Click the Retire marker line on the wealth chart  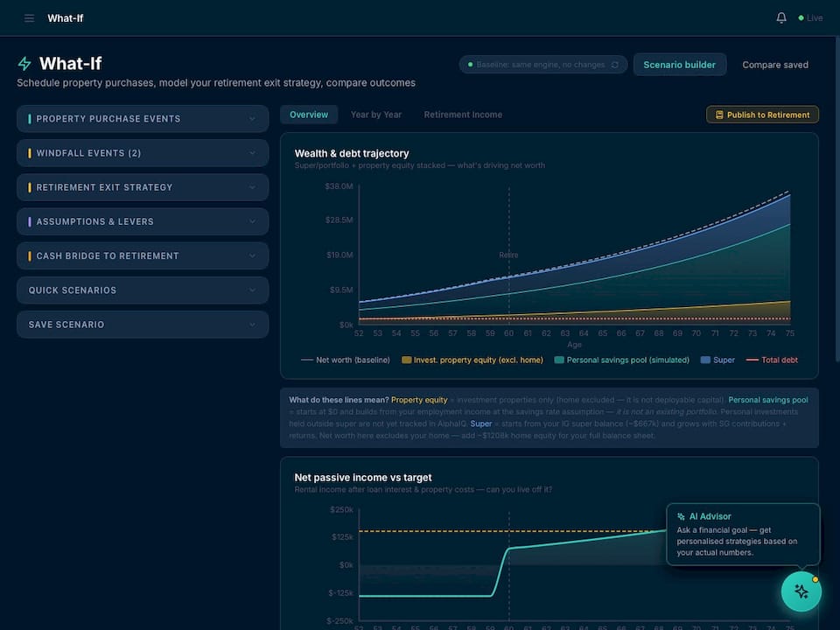tap(508, 254)
